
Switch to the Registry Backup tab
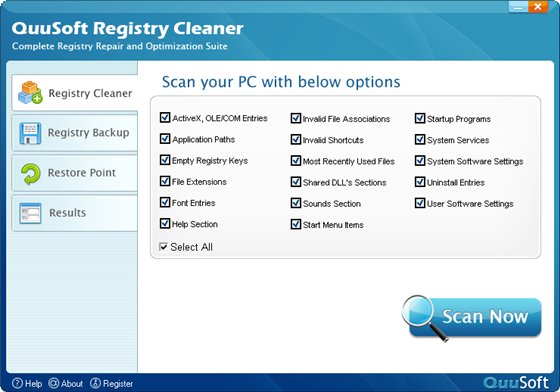[x=75, y=133]
